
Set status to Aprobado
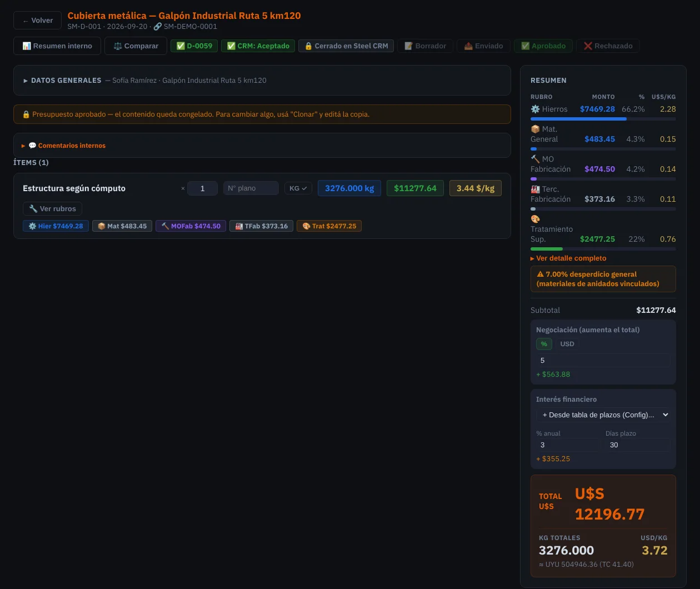coord(543,46)
